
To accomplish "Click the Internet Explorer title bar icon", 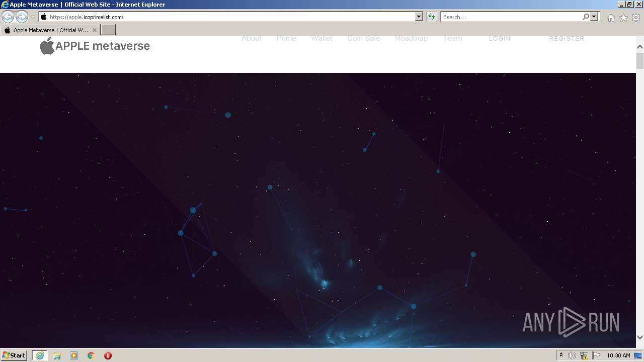I will (x=5, y=5).
